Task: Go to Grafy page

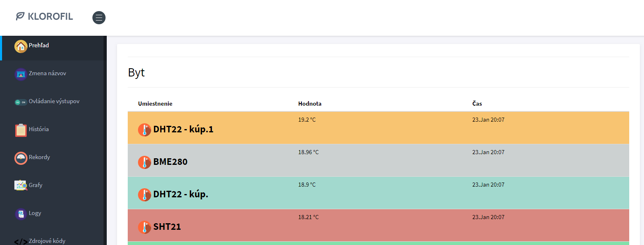Action: [36, 185]
